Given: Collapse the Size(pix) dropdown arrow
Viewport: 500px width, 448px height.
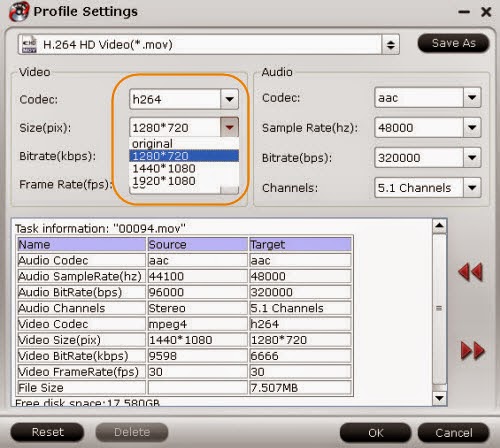Looking at the screenshot, I should (x=229, y=127).
